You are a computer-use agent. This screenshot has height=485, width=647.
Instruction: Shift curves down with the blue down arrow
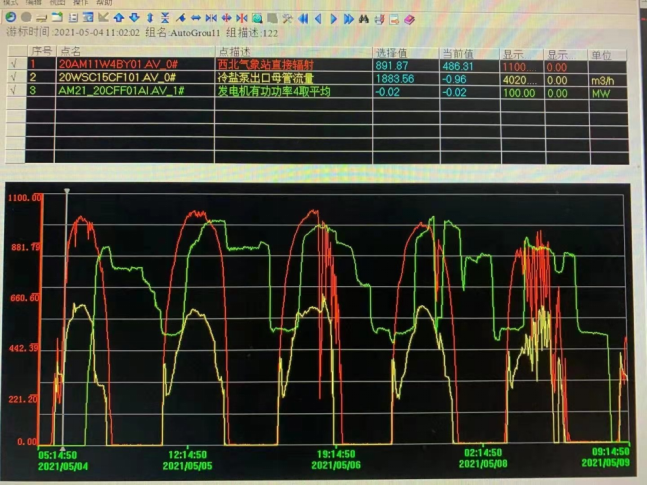(x=134, y=18)
